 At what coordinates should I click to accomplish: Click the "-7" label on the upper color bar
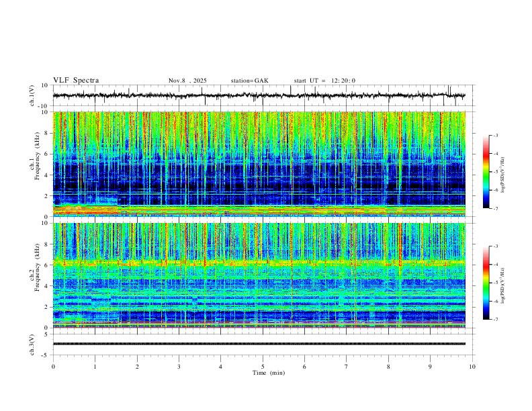point(496,208)
